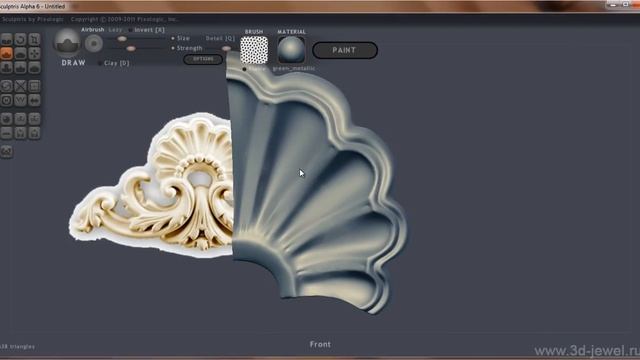This screenshot has width=640, height=360.
Task: Select the Smooth sculpting tool
Action: [34, 67]
